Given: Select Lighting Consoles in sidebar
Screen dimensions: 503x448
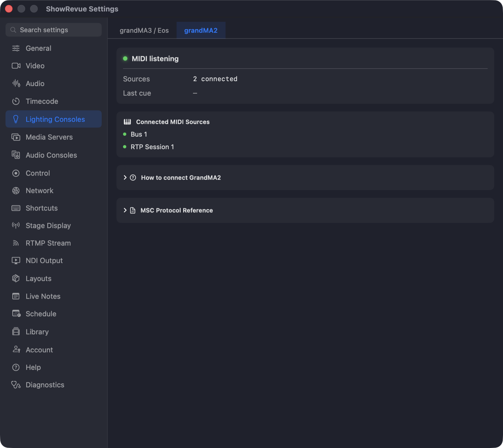Looking at the screenshot, I should click(54, 119).
